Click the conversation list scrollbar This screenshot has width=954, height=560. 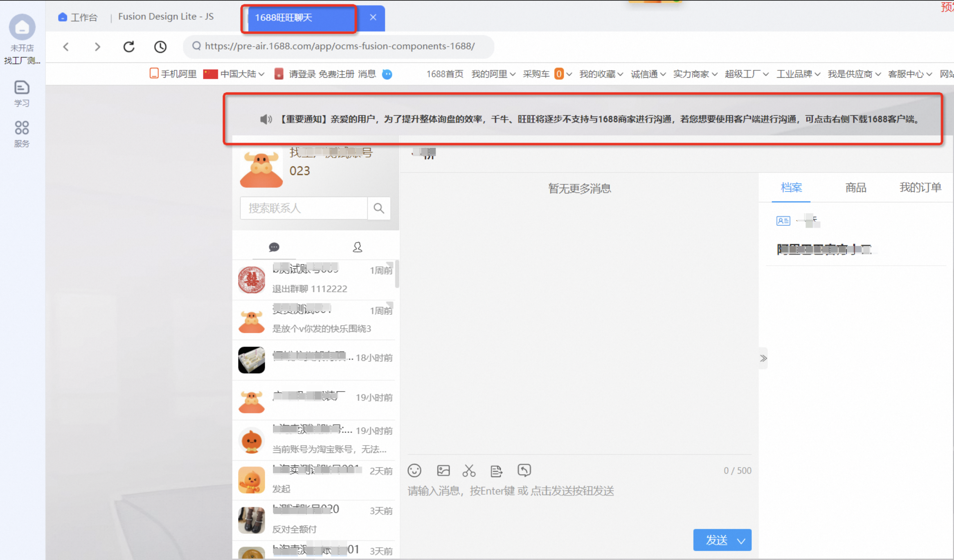click(x=397, y=274)
